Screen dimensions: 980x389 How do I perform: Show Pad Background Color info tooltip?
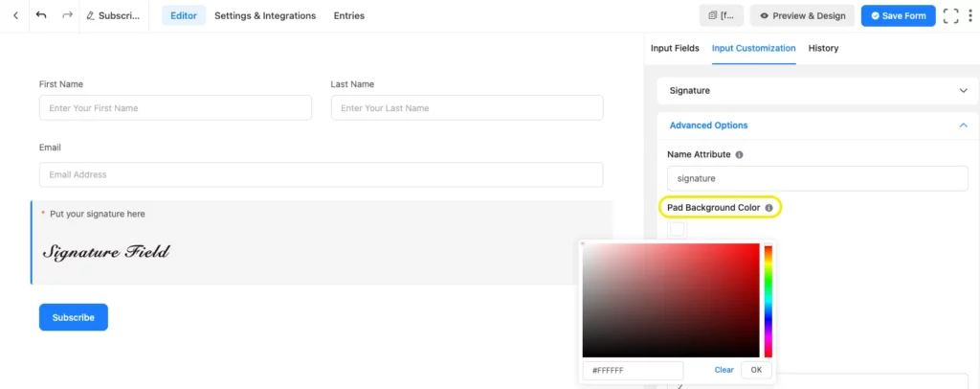point(768,208)
